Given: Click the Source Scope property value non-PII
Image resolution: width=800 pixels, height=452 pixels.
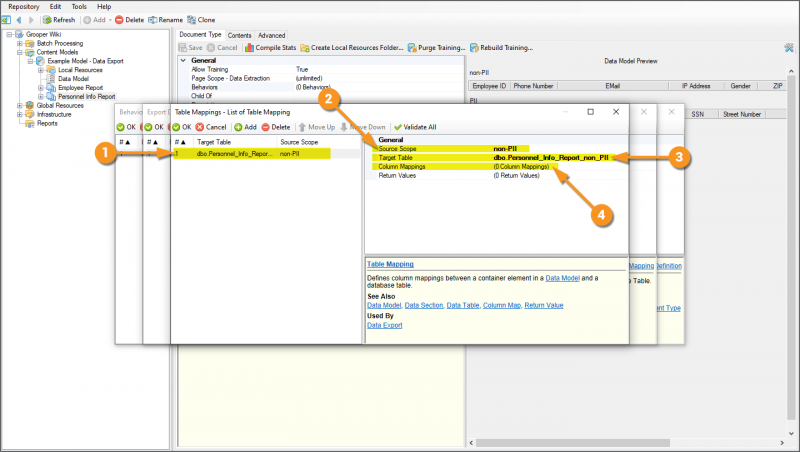Looking at the screenshot, I should 505,148.
